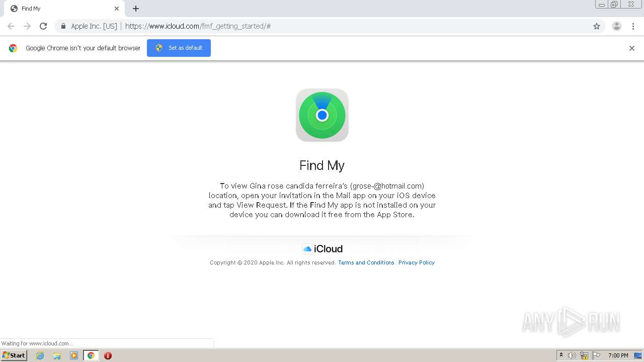The width and height of the screenshot is (644, 362).
Task: Click the copyright 2020 Apple Inc. text
Action: pos(273,262)
